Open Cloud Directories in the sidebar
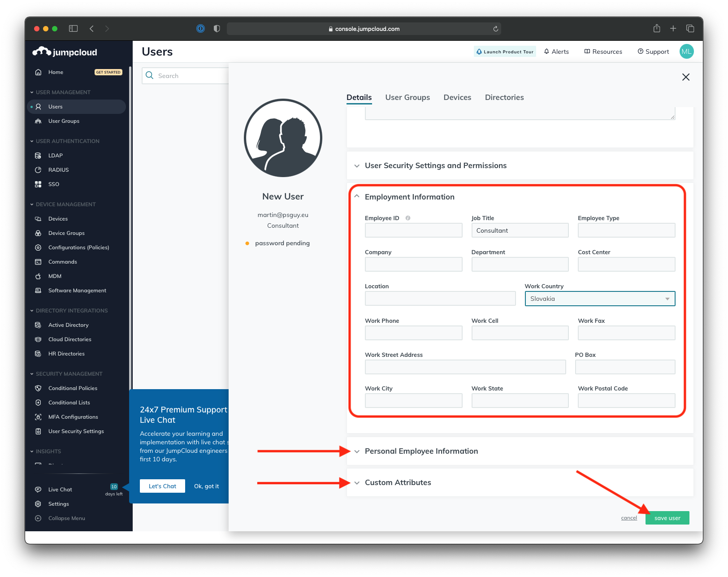The height and width of the screenshot is (577, 728). click(x=69, y=339)
